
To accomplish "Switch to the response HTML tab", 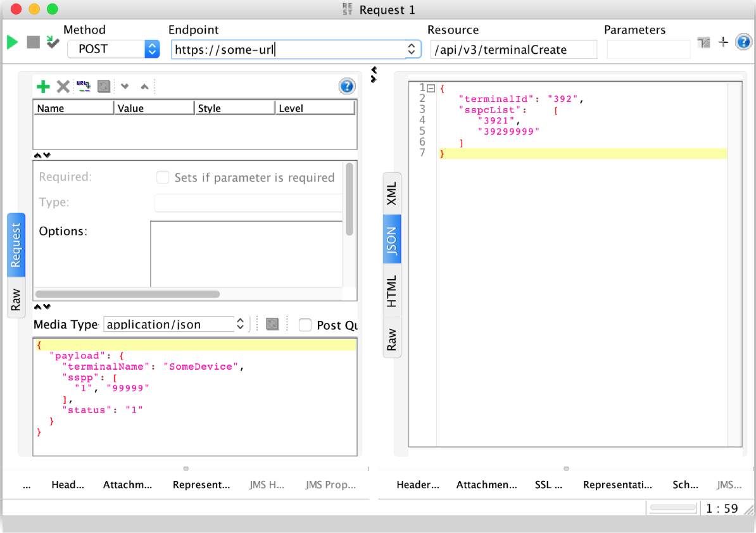I will pyautogui.click(x=392, y=291).
